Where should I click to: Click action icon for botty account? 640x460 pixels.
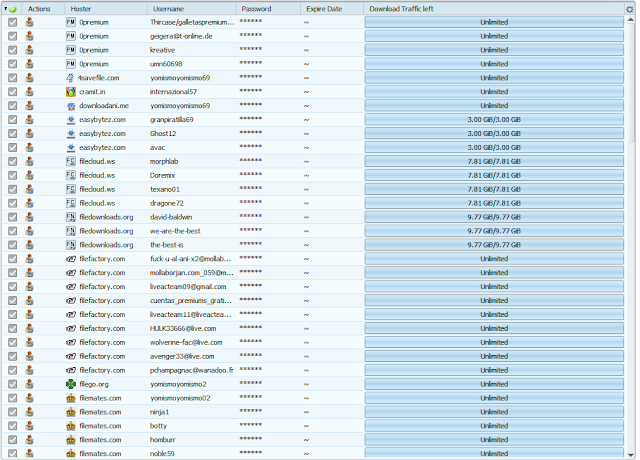coord(29,426)
